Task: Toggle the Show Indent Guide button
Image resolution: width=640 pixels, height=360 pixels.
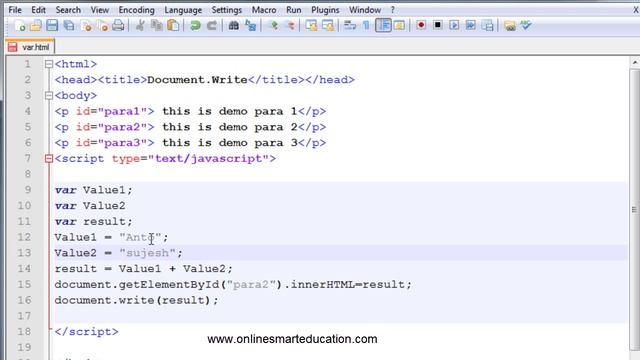Action: click(x=383, y=26)
